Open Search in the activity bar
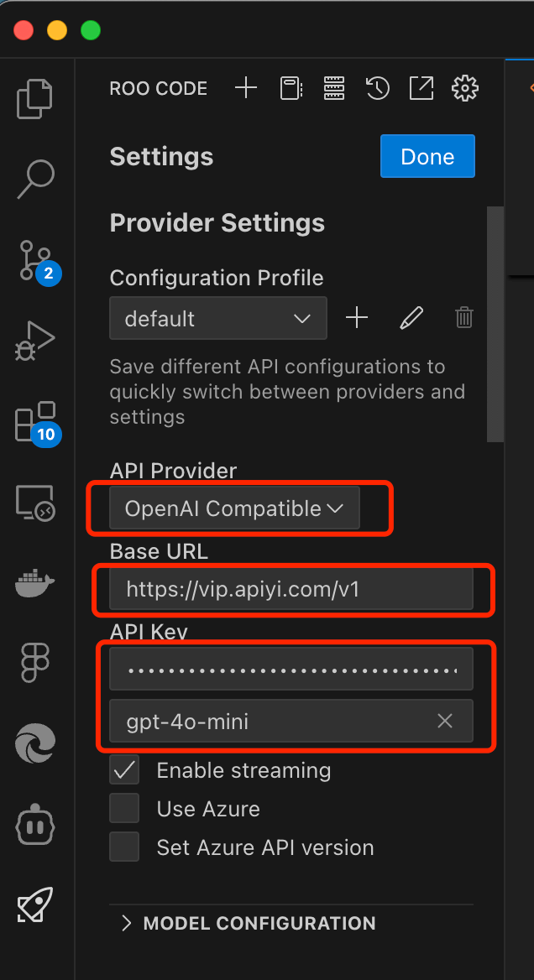This screenshot has width=534, height=980. coord(35,180)
